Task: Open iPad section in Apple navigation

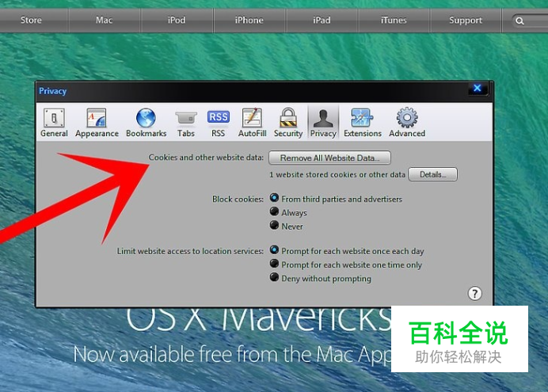Action: [322, 21]
